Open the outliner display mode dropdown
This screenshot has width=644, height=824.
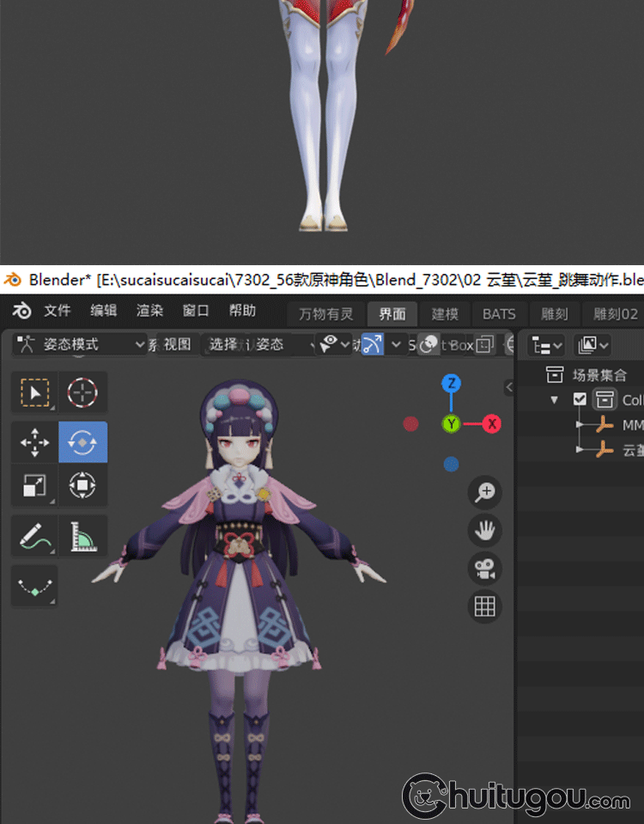[x=592, y=346]
